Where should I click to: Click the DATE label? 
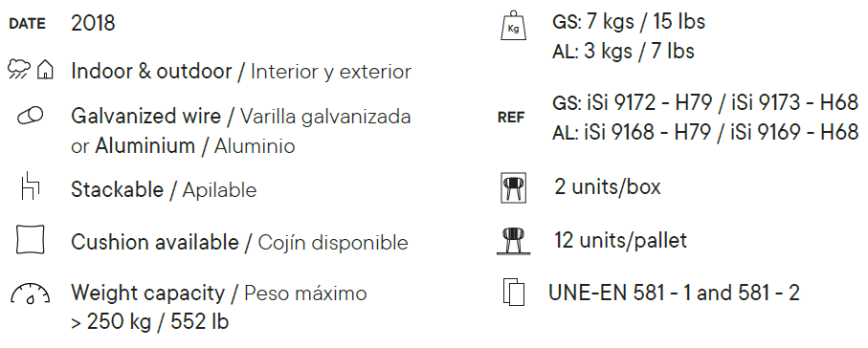(x=27, y=24)
